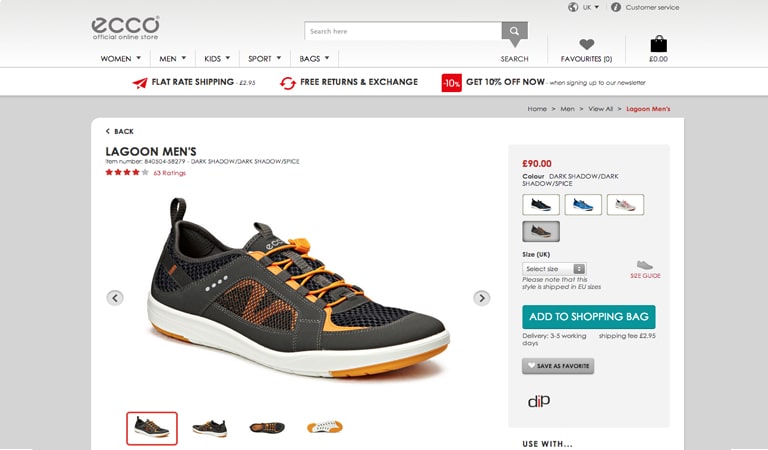Expand the WOMEN menu
The image size is (768, 450).
[x=120, y=59]
